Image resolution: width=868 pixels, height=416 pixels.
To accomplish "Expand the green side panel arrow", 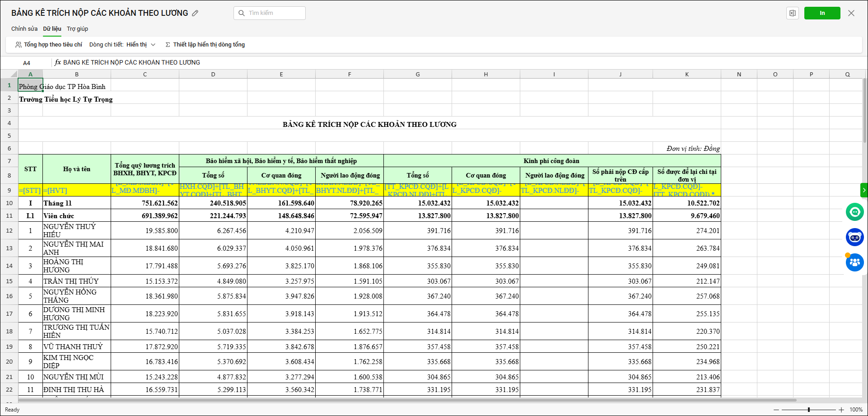I will pyautogui.click(x=864, y=190).
